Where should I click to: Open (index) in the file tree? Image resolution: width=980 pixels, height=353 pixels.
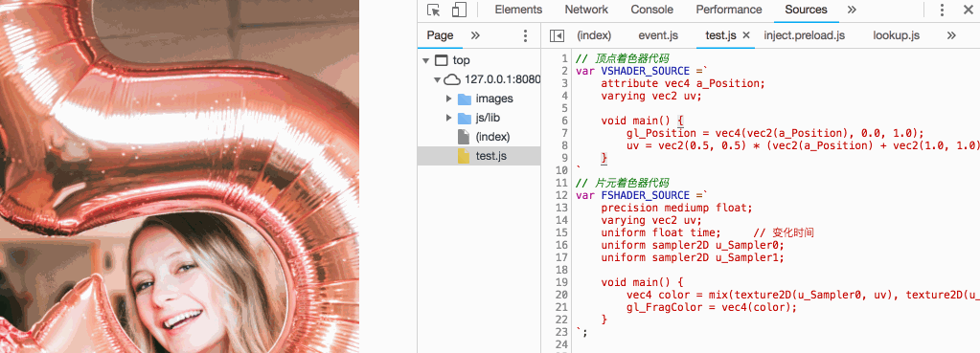492,137
